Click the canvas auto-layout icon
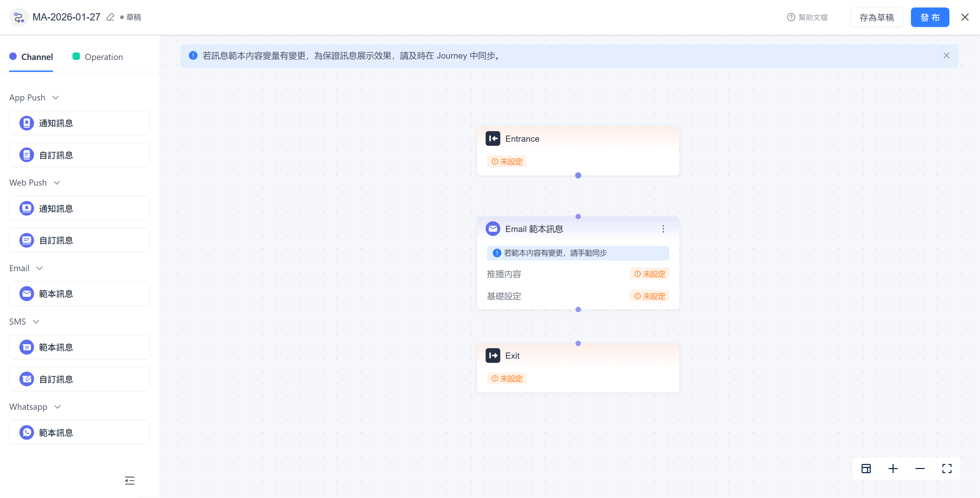Viewport: 980px width, 498px height. (x=866, y=468)
